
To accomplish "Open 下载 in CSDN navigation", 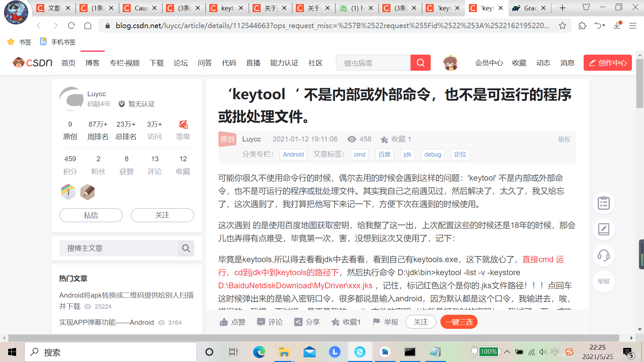I will (x=157, y=63).
